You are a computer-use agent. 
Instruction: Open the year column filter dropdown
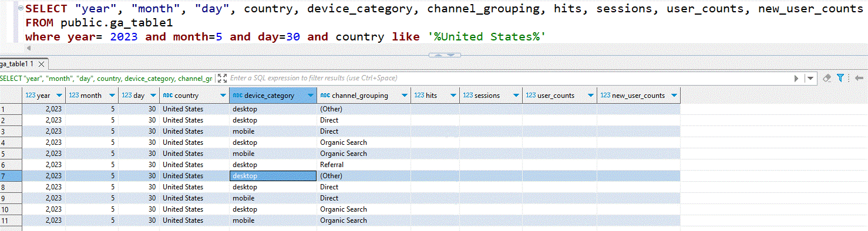pyautogui.click(x=59, y=96)
